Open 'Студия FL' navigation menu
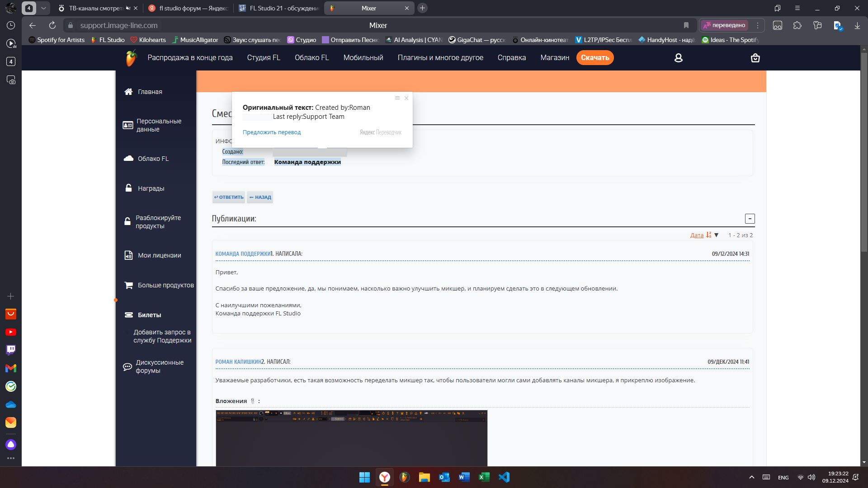The image size is (868, 488). pos(264,58)
